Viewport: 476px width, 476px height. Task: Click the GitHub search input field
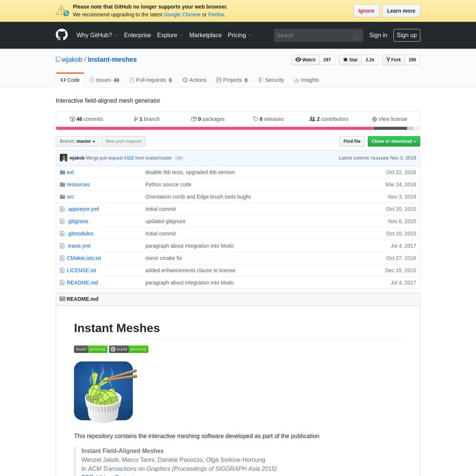(318, 35)
